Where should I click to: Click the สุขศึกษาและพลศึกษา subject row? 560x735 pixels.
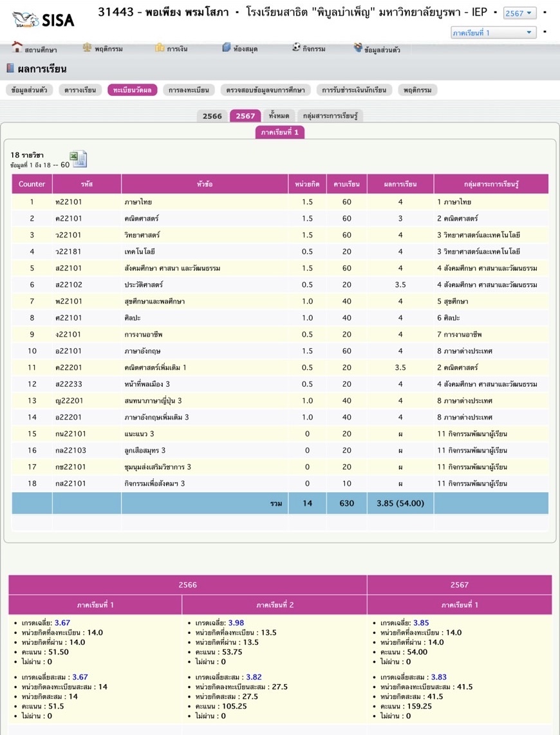tap(280, 301)
